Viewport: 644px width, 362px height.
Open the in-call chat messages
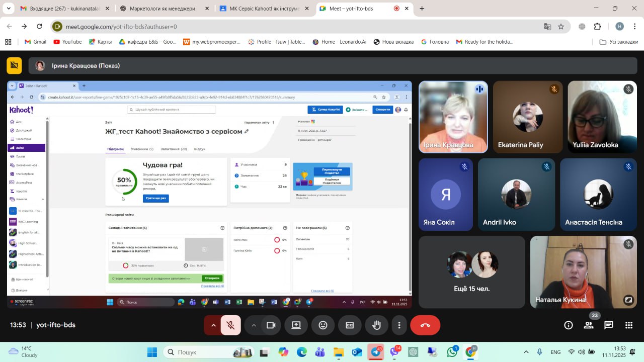tap(609, 325)
